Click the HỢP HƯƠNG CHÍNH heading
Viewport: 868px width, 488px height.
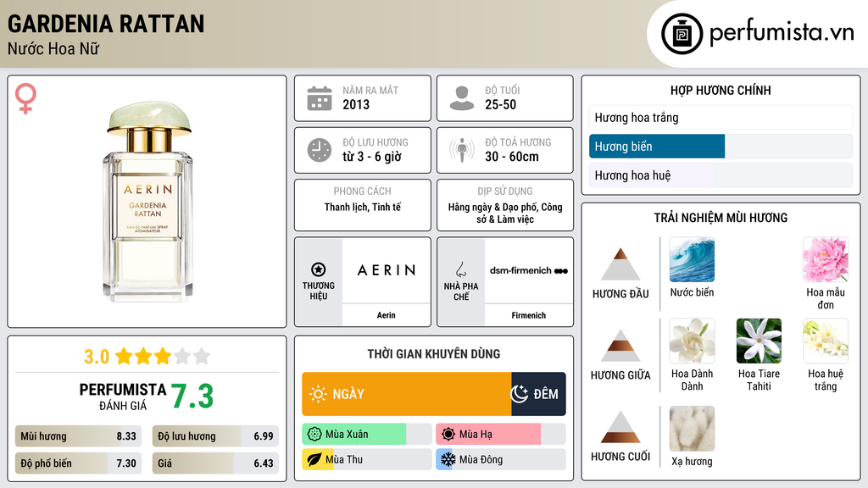click(721, 90)
